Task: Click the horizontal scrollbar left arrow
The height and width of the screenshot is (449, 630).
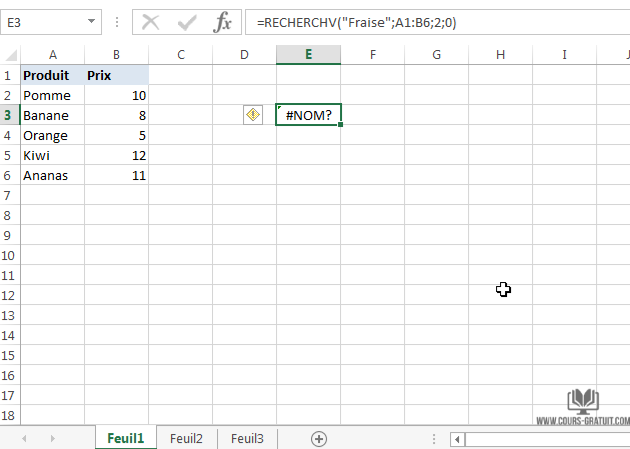Action: [457, 438]
